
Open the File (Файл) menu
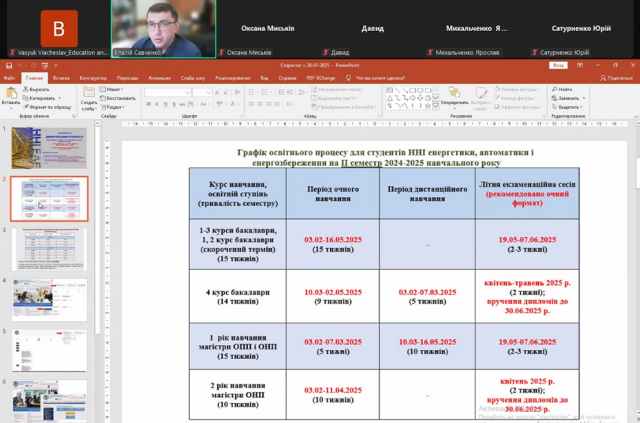(9, 77)
